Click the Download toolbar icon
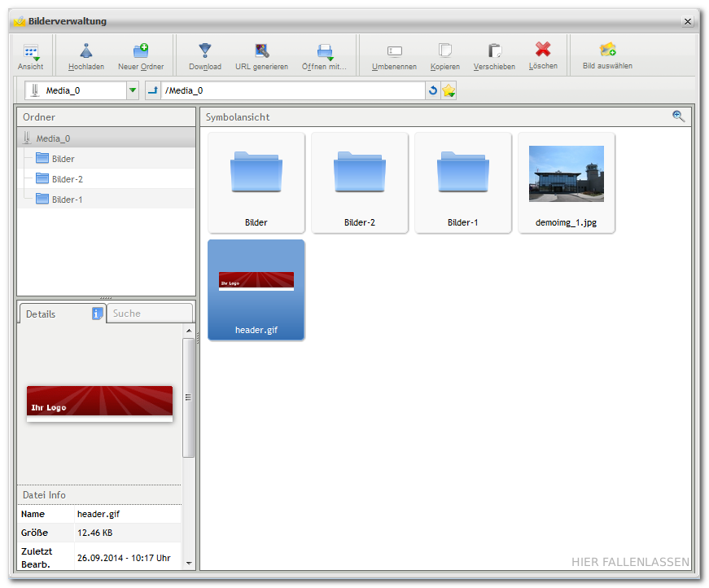Screen dimensions: 709x588 (x=205, y=51)
